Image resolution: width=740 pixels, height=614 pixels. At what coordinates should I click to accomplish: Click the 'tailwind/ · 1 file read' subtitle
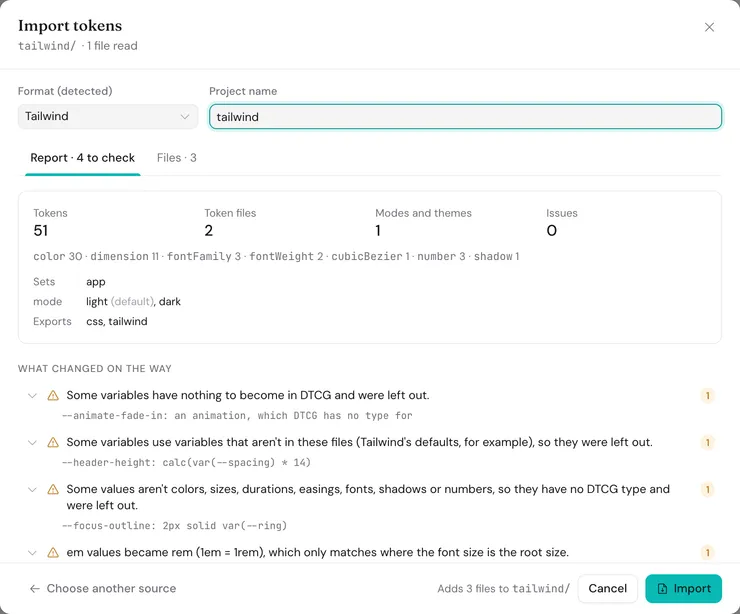(78, 46)
